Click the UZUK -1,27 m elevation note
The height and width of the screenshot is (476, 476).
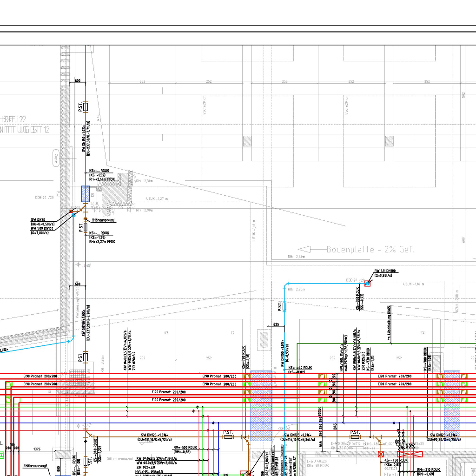pos(157,199)
